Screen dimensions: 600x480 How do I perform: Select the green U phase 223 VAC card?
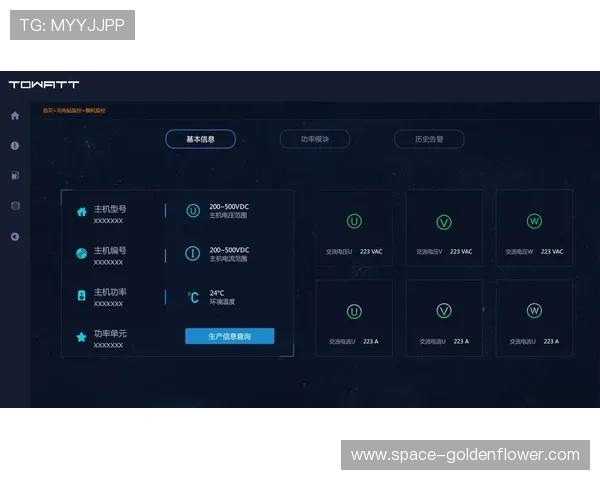point(354,228)
